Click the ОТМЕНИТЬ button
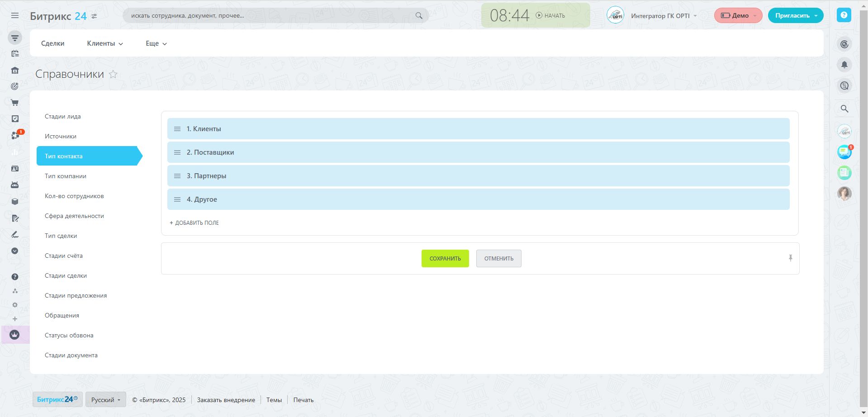868x417 pixels. coord(499,259)
